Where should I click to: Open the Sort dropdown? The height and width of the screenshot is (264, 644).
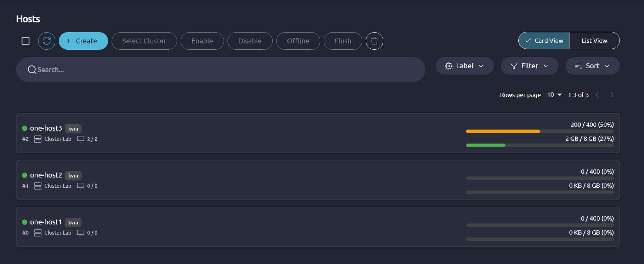592,66
